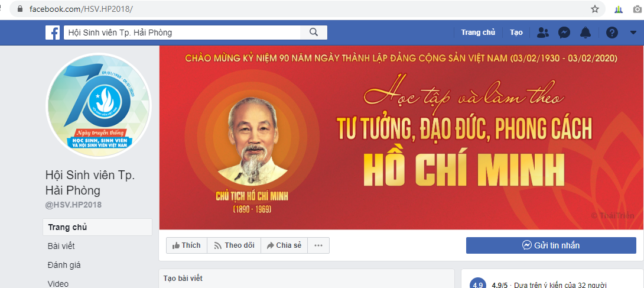
Task: Click Gửi tin nhắn button
Action: point(551,245)
